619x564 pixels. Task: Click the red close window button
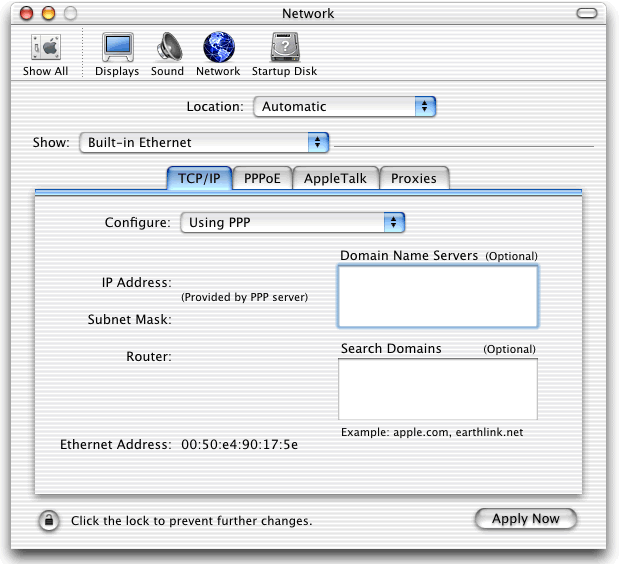point(27,13)
